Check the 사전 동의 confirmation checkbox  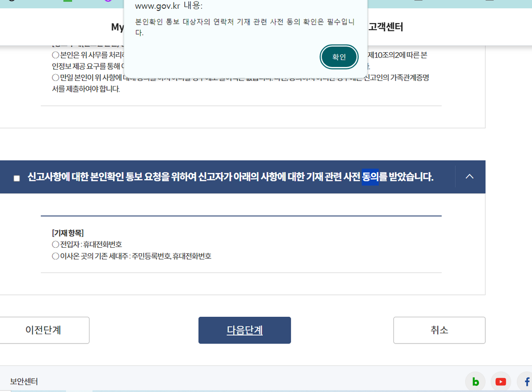(x=17, y=178)
